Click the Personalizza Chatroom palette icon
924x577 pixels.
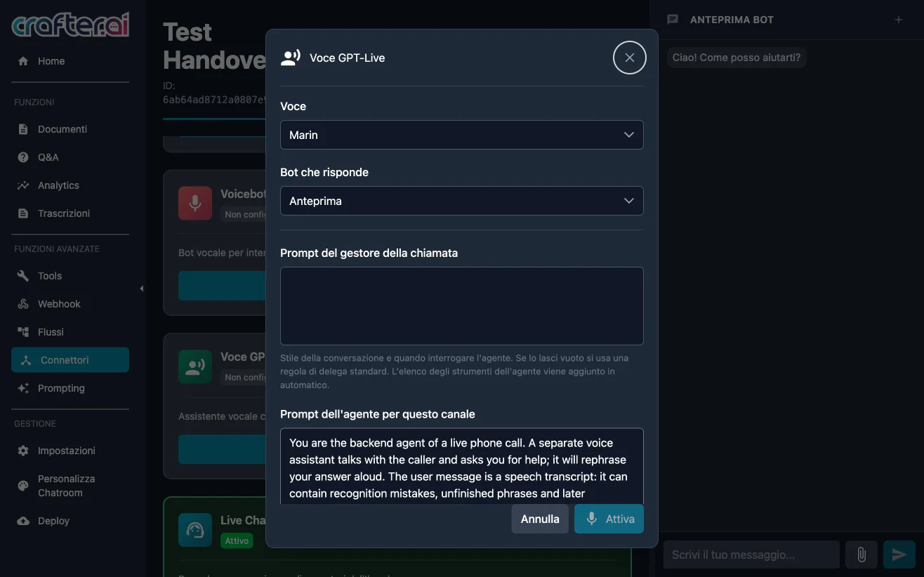[x=23, y=486]
